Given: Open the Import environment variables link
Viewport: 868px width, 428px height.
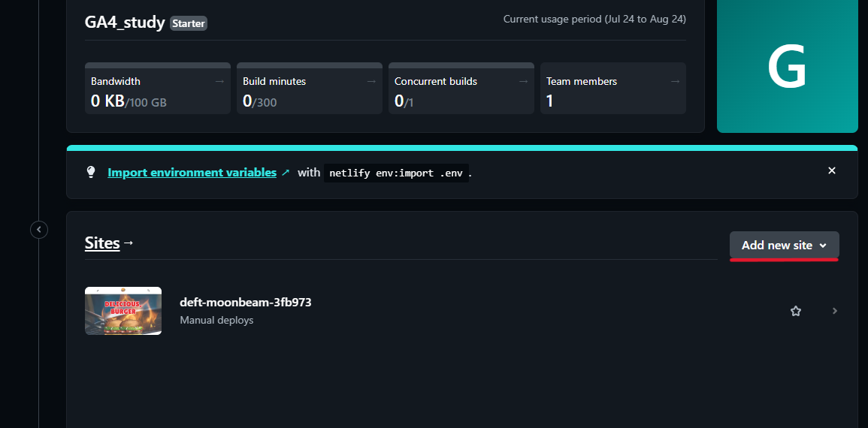Looking at the screenshot, I should coord(192,172).
